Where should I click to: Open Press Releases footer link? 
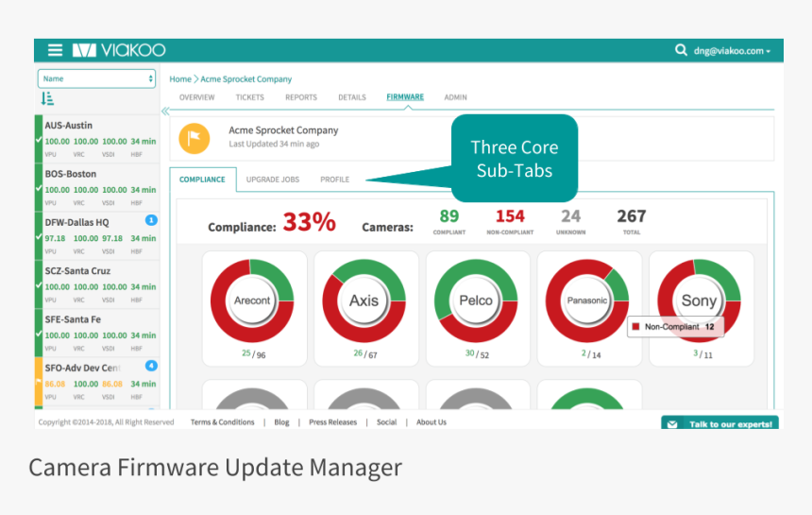click(x=333, y=422)
